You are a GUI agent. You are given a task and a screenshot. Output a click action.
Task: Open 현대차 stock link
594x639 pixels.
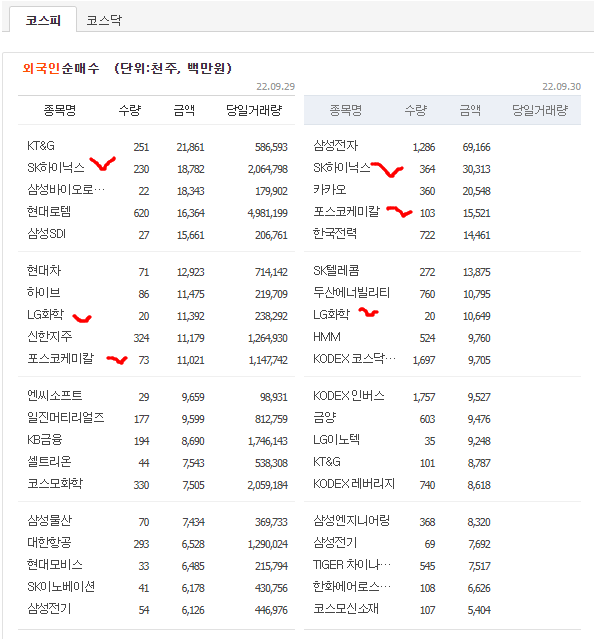pos(44,271)
